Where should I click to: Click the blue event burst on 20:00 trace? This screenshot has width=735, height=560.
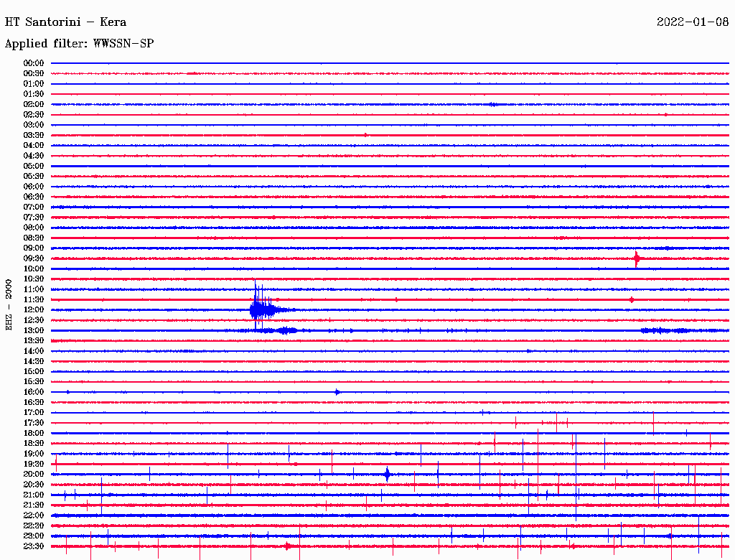pyautogui.click(x=387, y=474)
